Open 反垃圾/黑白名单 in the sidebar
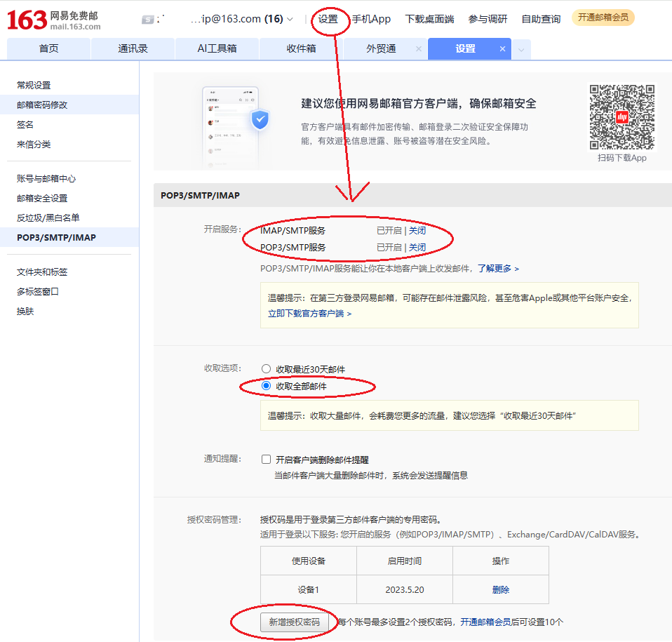The height and width of the screenshot is (642, 672). coord(48,218)
